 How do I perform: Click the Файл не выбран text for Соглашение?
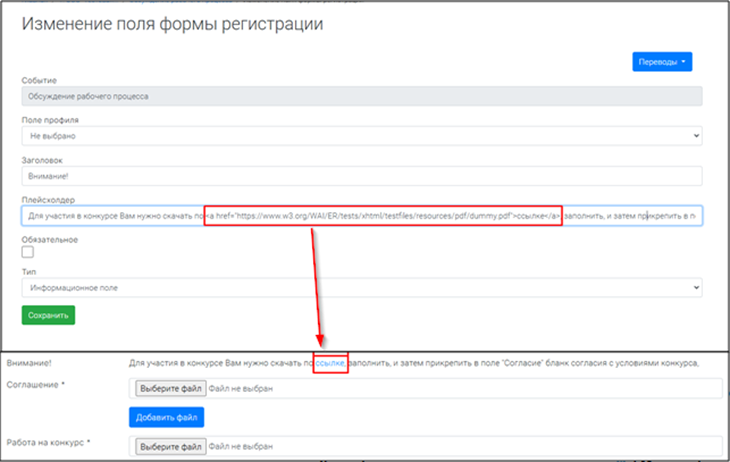coord(241,388)
